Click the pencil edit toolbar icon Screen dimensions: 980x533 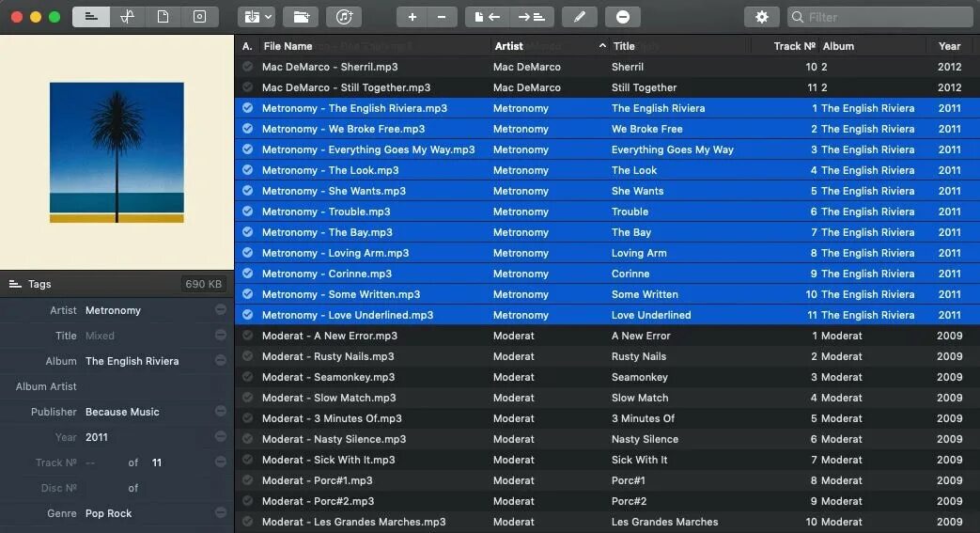pyautogui.click(x=580, y=17)
